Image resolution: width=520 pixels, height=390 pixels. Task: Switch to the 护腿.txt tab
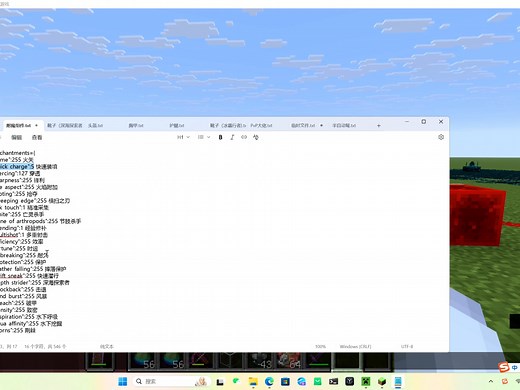(x=177, y=126)
